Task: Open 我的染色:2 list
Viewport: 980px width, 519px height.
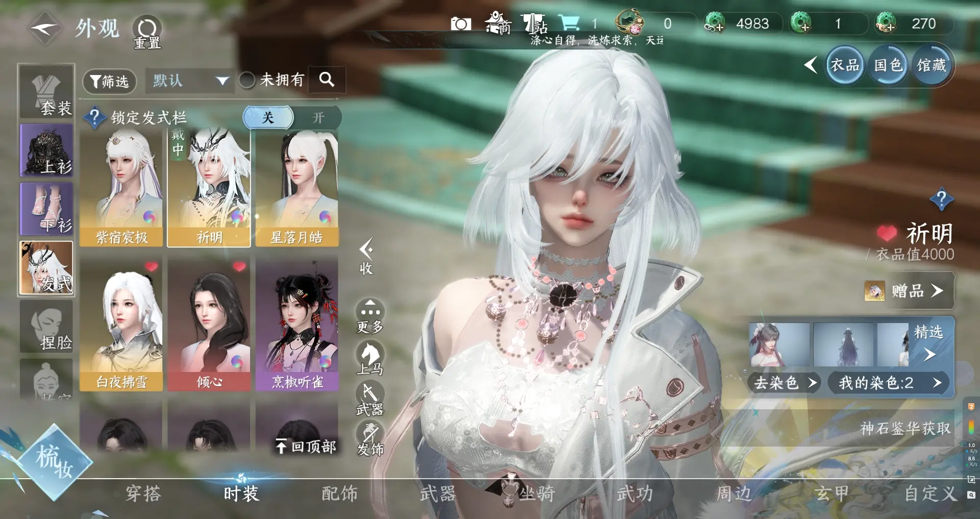Action: click(x=889, y=382)
